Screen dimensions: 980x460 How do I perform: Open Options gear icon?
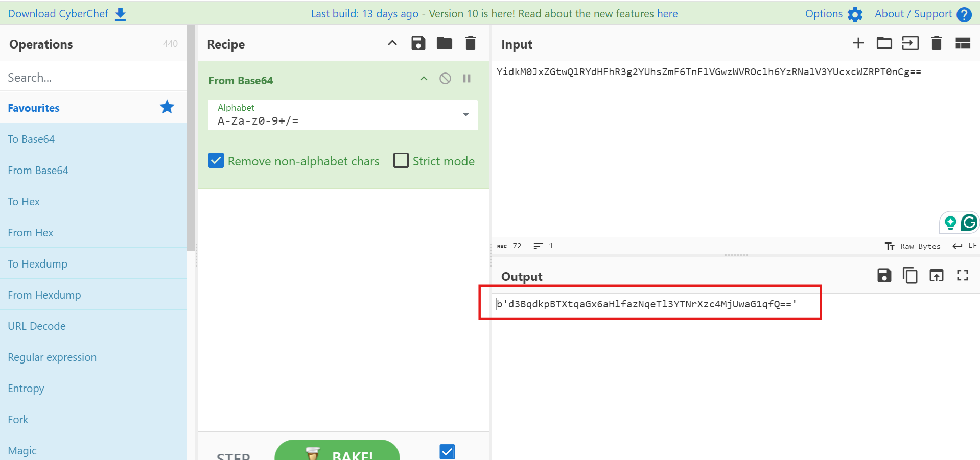[855, 14]
